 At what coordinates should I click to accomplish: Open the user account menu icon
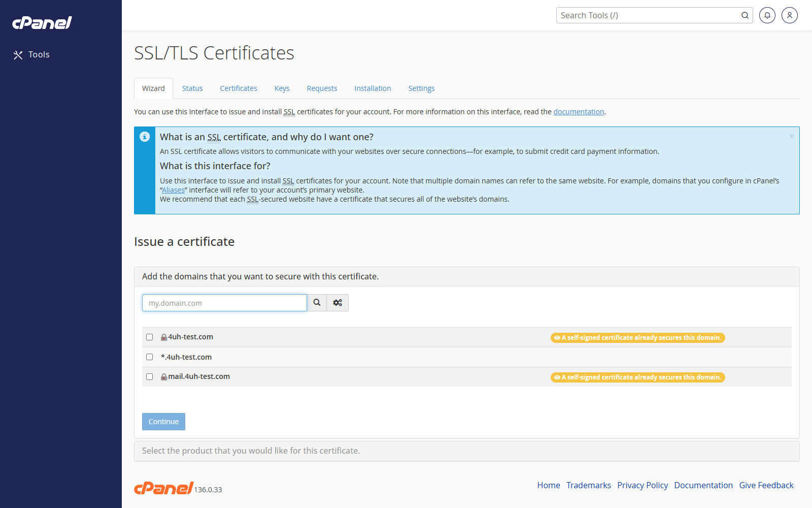point(790,15)
